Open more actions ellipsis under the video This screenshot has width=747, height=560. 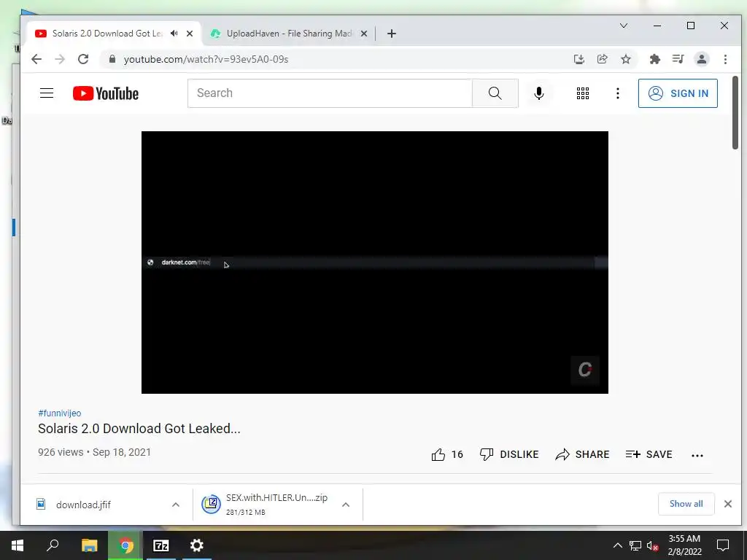tap(697, 455)
